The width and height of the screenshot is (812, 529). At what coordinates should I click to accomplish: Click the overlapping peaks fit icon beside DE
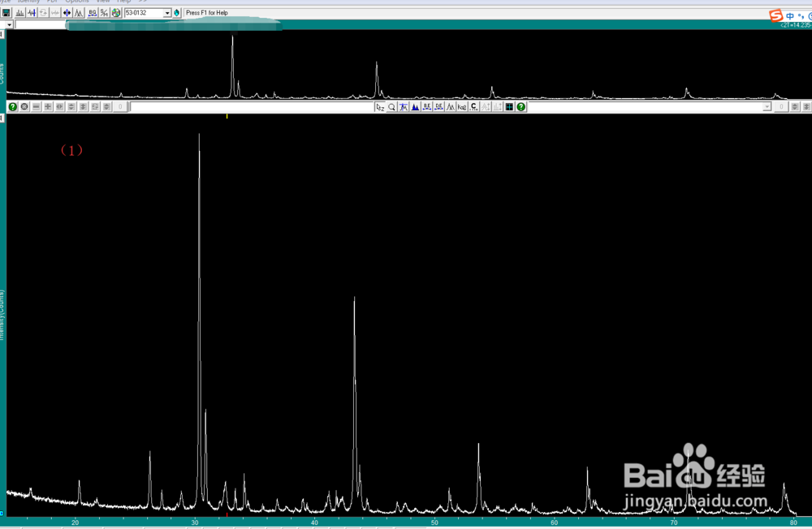(451, 107)
